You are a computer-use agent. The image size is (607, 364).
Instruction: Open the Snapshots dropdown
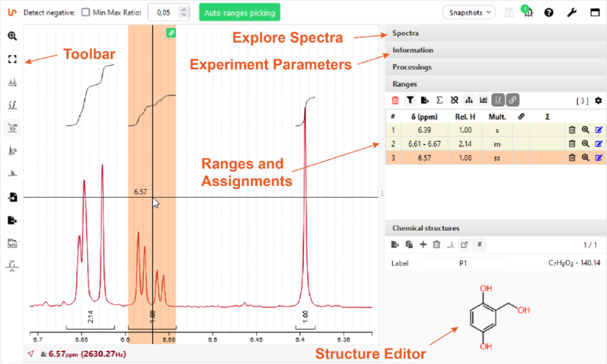469,13
